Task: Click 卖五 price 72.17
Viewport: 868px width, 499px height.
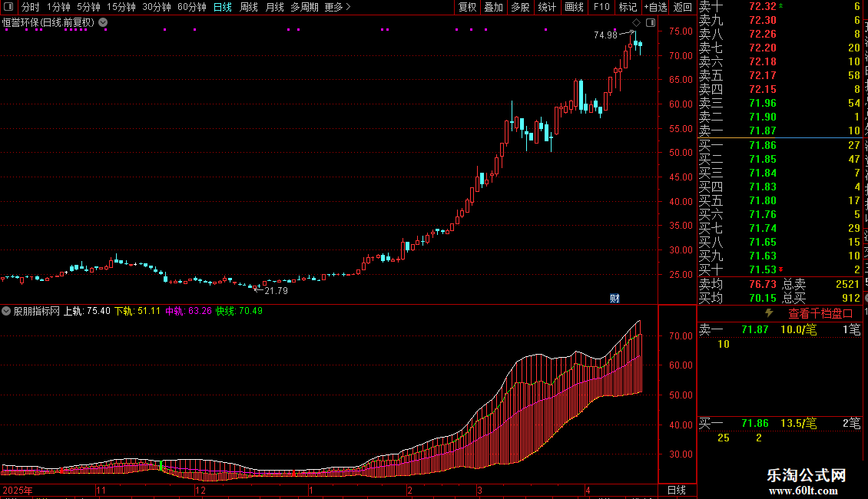Action: point(762,76)
